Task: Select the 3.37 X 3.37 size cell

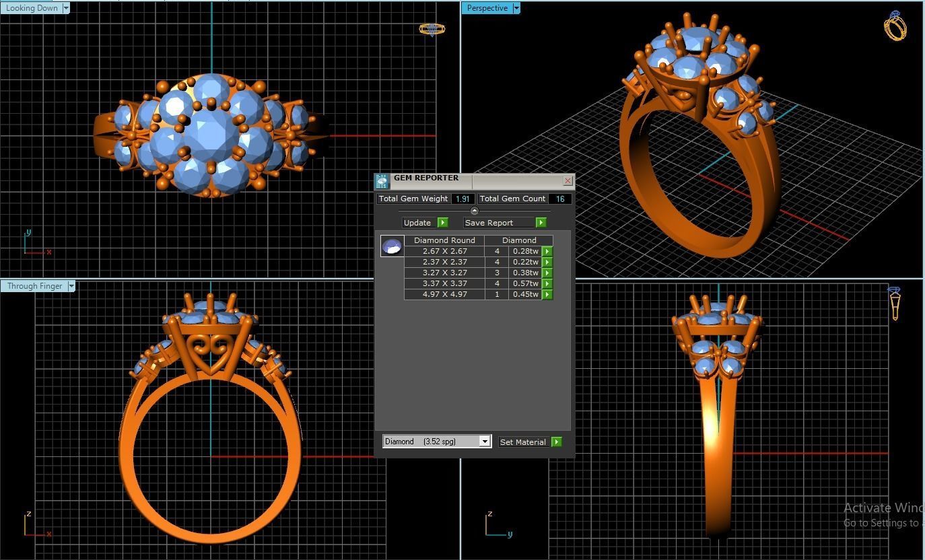Action: (x=444, y=283)
